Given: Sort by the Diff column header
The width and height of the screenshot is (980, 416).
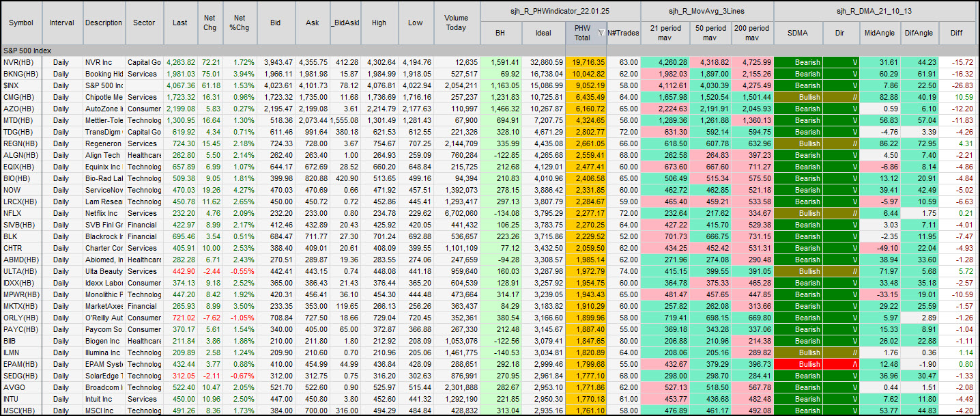Looking at the screenshot, I should point(957,33).
